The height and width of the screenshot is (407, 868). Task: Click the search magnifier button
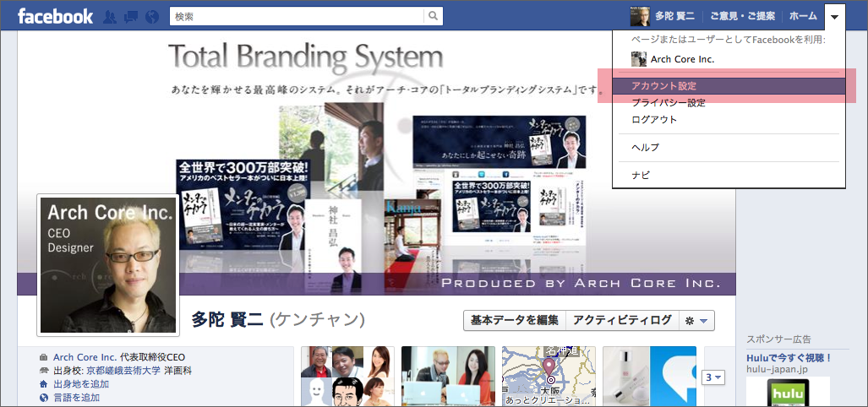click(434, 16)
